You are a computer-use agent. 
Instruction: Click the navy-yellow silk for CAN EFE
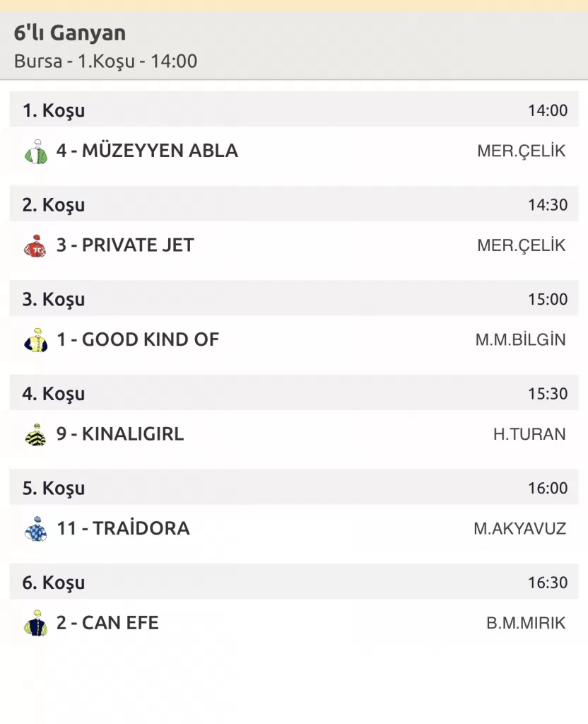pos(35,624)
